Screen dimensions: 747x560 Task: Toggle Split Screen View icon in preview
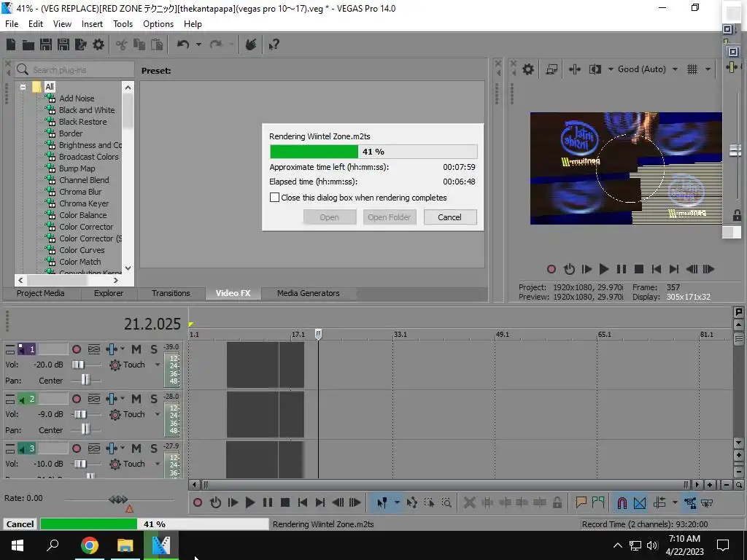click(595, 69)
